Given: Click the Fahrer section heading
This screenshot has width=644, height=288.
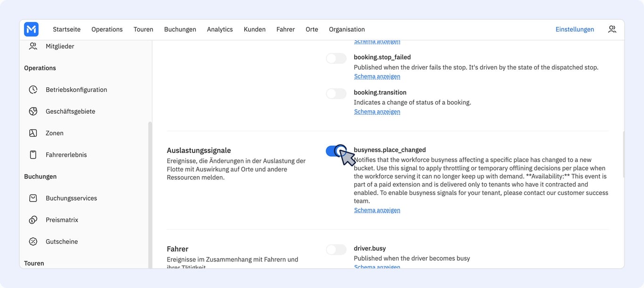Looking at the screenshot, I should [178, 249].
